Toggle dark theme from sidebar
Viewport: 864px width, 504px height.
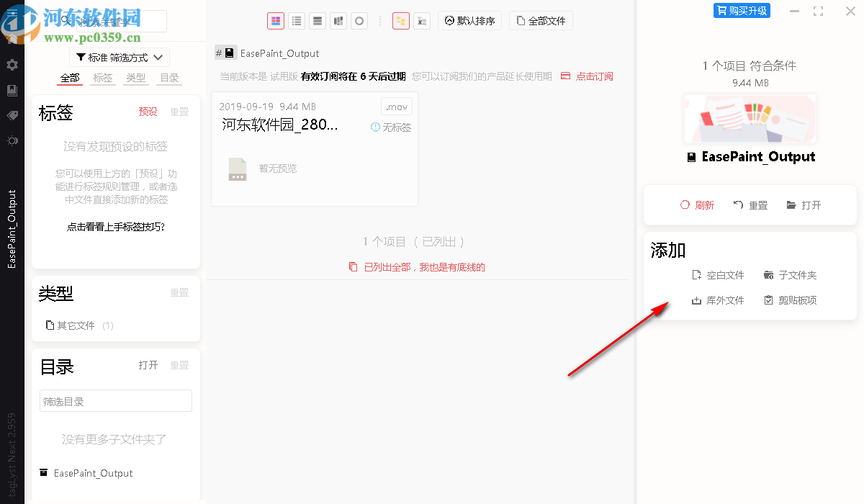[x=11, y=140]
